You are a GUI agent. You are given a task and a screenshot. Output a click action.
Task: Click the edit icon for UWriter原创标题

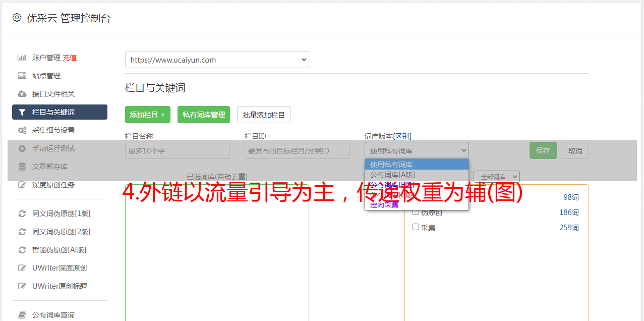(x=22, y=286)
